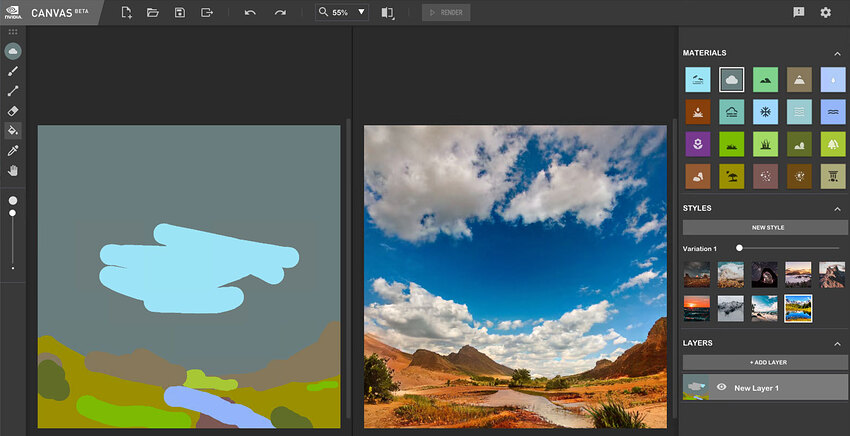Image resolution: width=850 pixels, height=436 pixels.
Task: Open the Settings gear icon
Action: [x=826, y=12]
